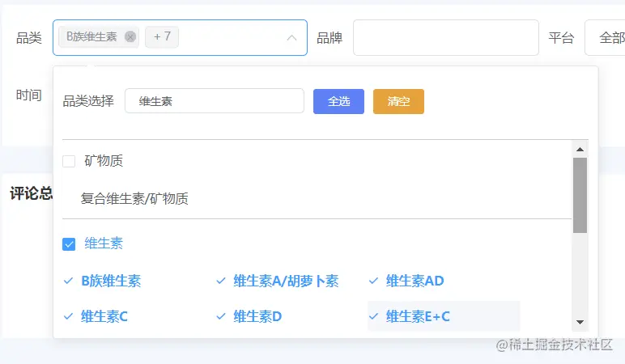The image size is (625, 364).
Task: Click the blue 全选 button
Action: [x=338, y=102]
